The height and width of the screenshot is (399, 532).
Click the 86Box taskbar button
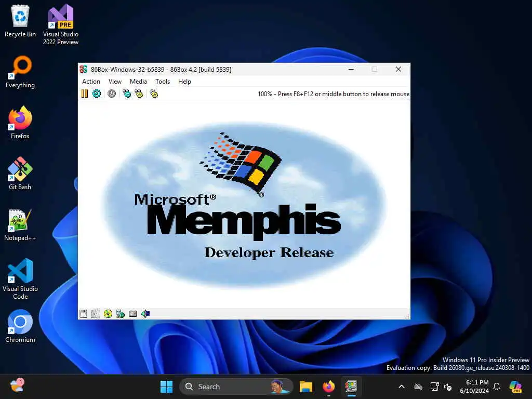[351, 387]
